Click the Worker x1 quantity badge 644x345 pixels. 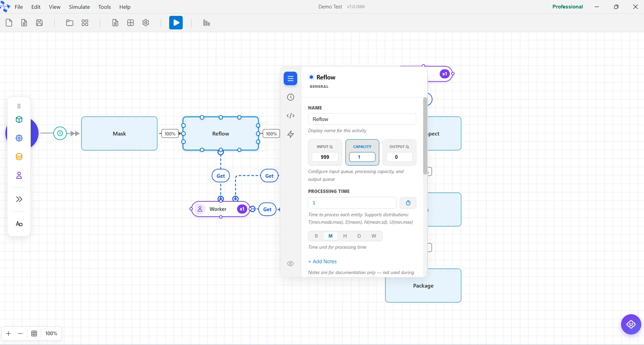[x=242, y=209]
